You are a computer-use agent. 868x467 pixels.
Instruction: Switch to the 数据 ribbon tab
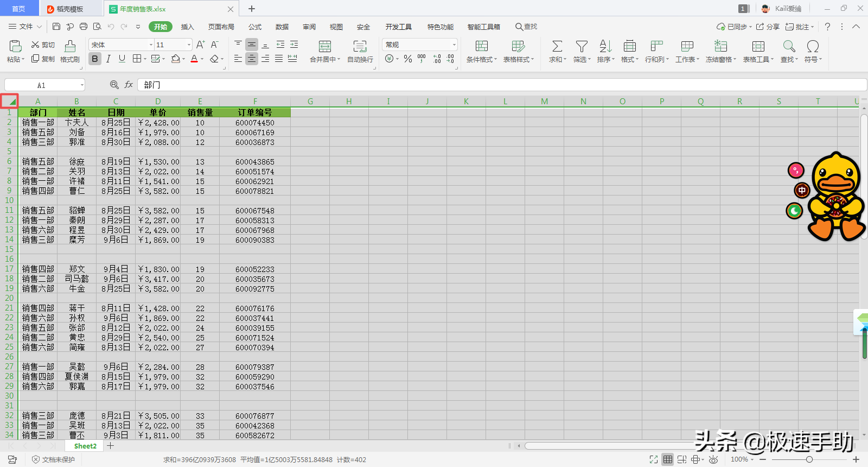[x=282, y=27]
